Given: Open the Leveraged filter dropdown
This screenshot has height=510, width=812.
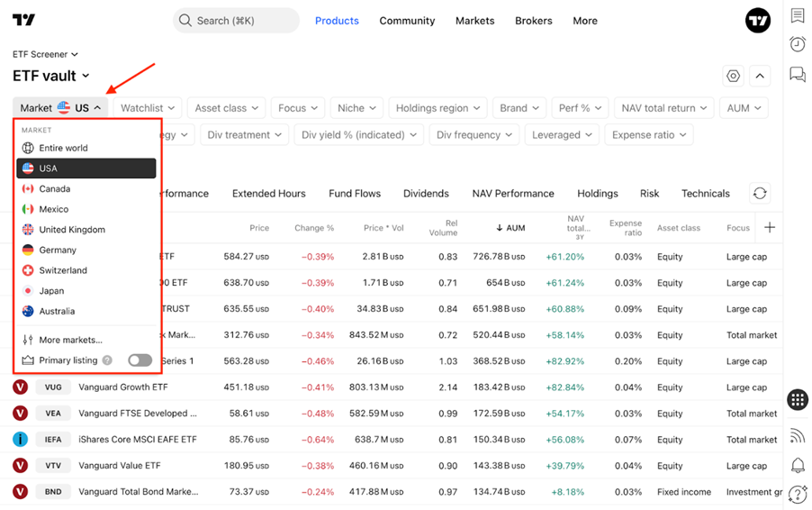Looking at the screenshot, I should pyautogui.click(x=562, y=135).
